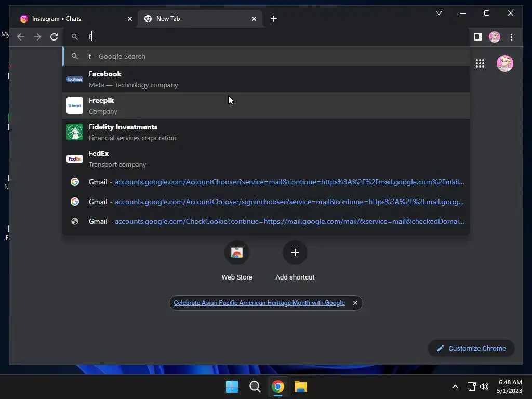Screen dimensions: 532x399
Task: Open Windows taskbar search
Action: [255, 387]
